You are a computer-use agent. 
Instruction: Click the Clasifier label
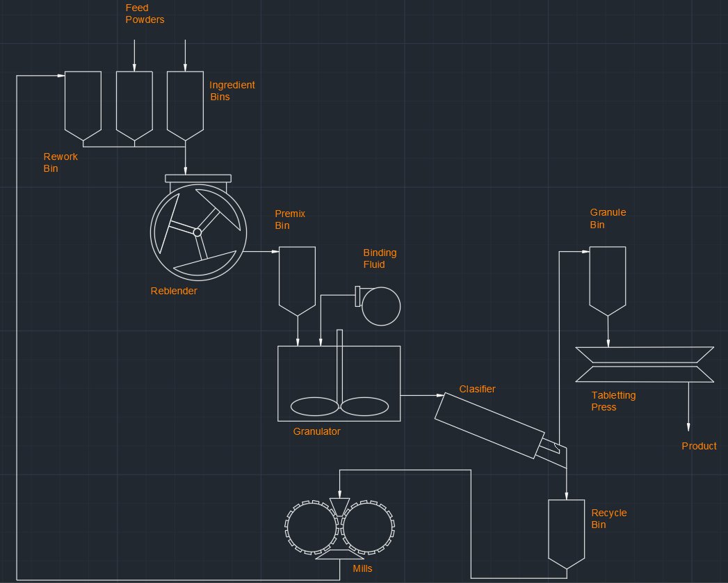click(x=477, y=389)
